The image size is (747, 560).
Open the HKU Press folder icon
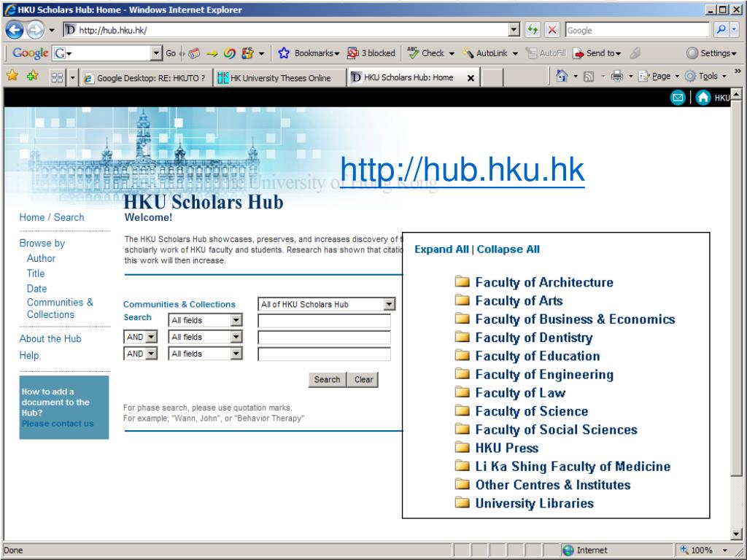click(462, 447)
